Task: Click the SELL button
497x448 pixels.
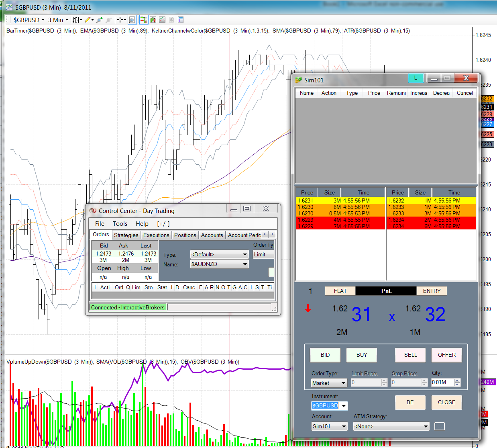Action: [x=410, y=355]
